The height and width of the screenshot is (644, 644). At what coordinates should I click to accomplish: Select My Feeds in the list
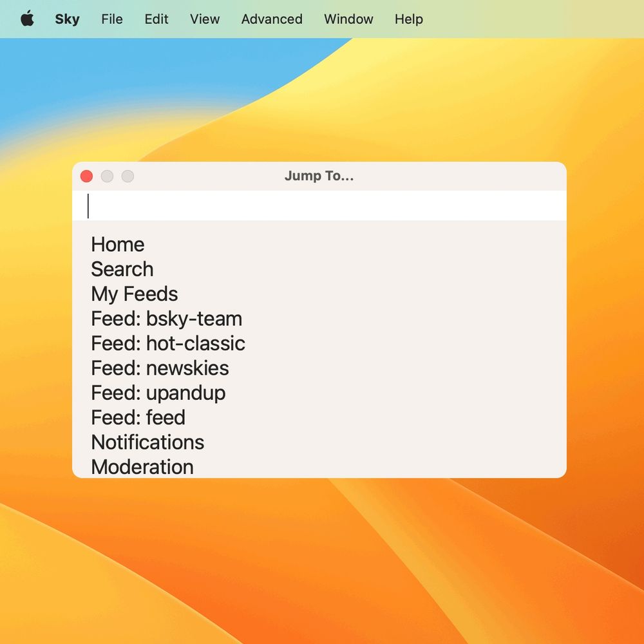pyautogui.click(x=135, y=294)
